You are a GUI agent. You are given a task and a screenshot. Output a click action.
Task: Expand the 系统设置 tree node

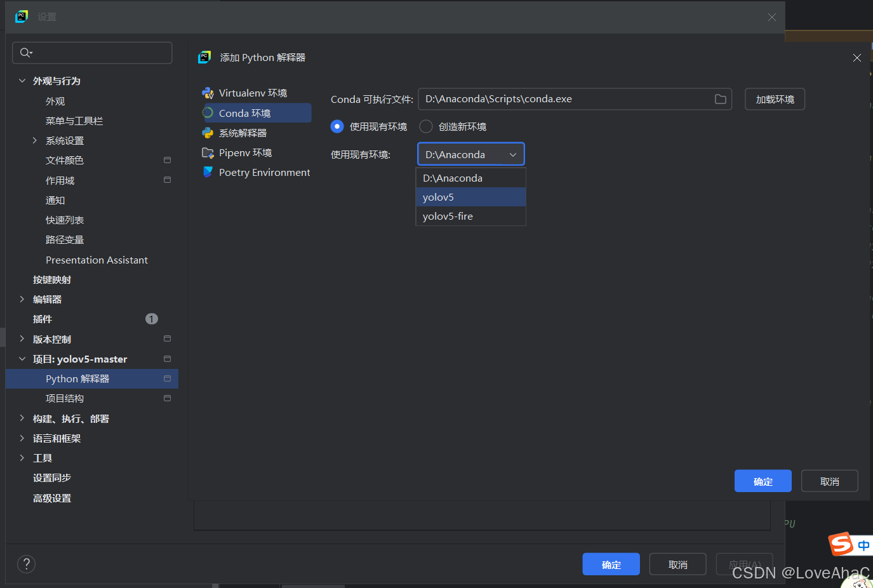pos(35,140)
